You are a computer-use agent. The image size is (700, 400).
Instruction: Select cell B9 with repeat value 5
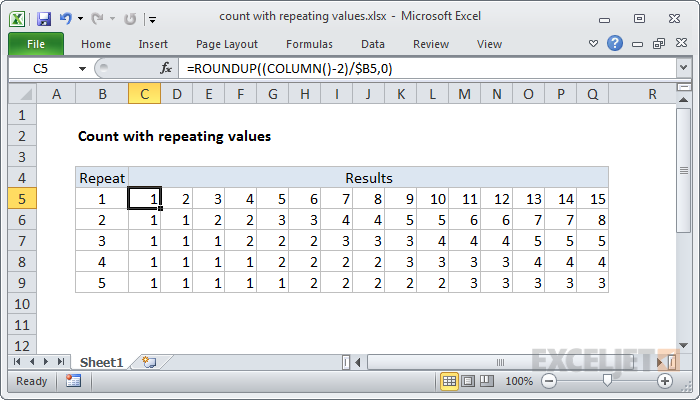(x=102, y=283)
